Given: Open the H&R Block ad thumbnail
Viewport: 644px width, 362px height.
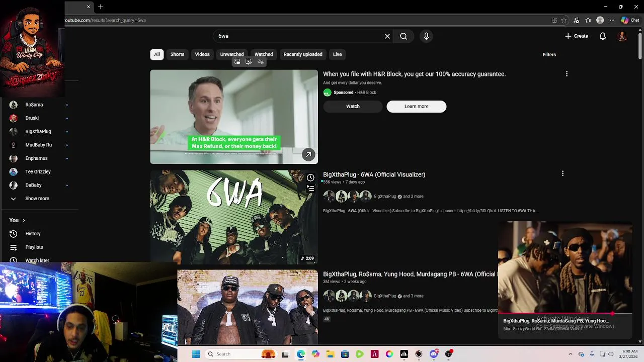Looking at the screenshot, I should coord(234,117).
